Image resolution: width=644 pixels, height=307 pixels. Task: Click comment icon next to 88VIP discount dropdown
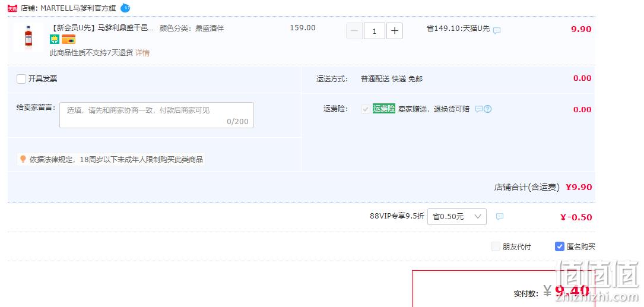[x=499, y=217]
